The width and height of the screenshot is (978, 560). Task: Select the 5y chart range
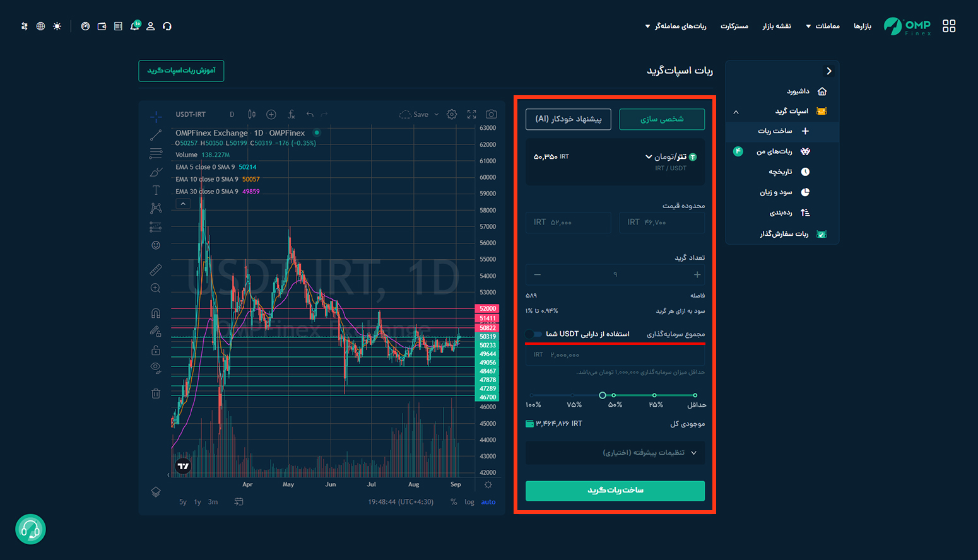tap(183, 502)
